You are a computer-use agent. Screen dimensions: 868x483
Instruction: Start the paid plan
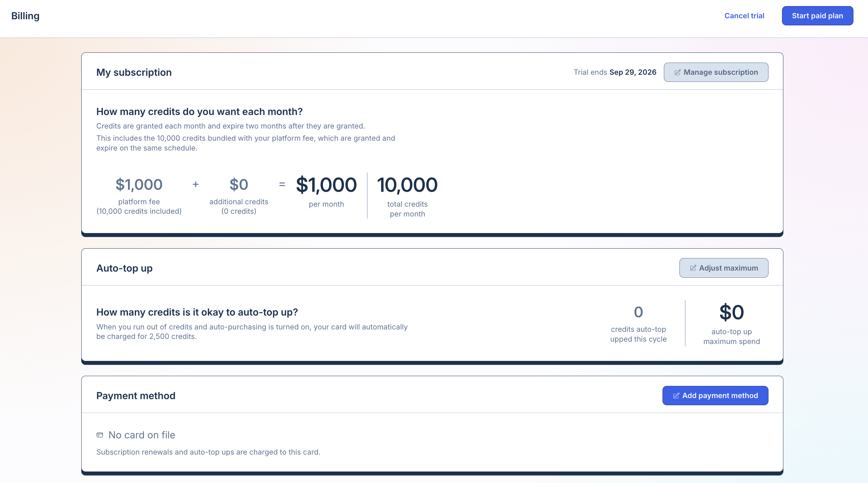coord(818,16)
